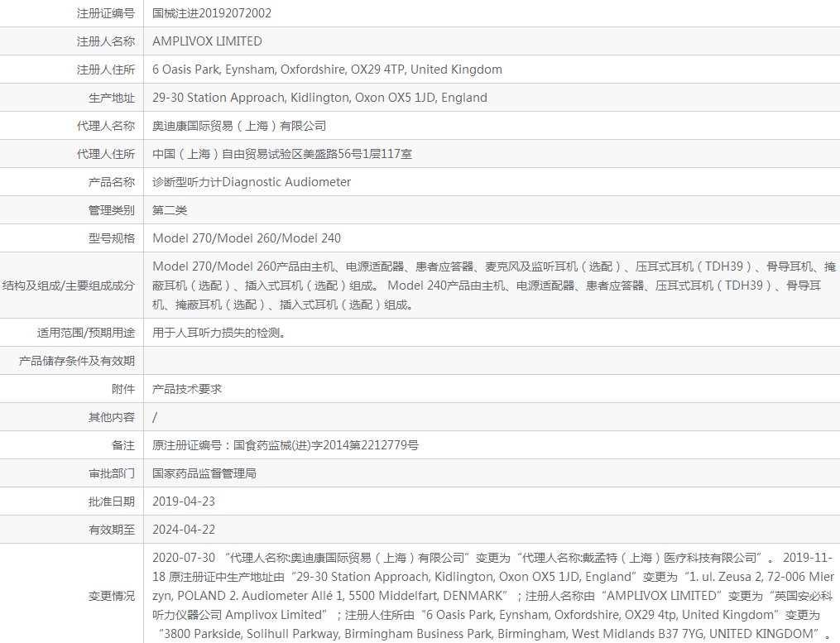840x643 pixels.
Task: Click the 生产地址 label
Action: [x=112, y=98]
